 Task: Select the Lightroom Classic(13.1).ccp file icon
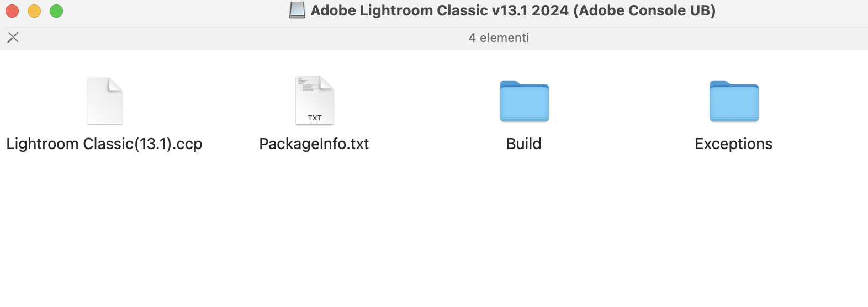pyautogui.click(x=105, y=101)
